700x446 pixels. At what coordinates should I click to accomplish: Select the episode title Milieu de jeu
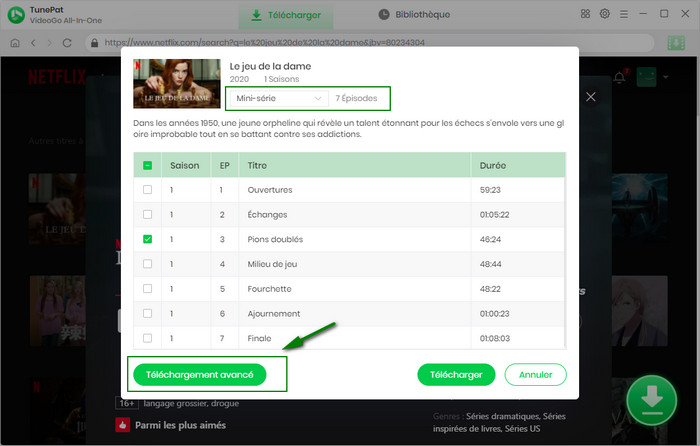(x=272, y=264)
